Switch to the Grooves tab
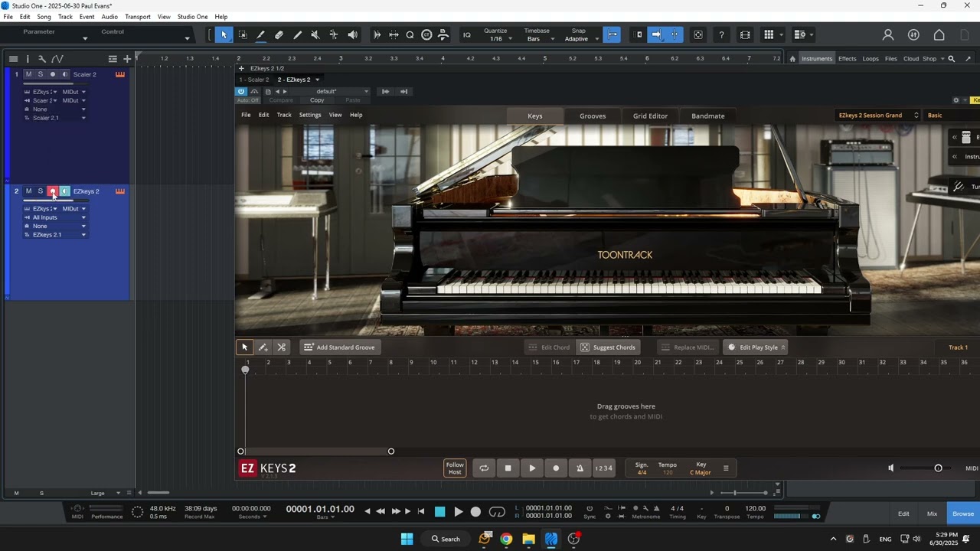Viewport: 980px width, 551px height. [593, 116]
